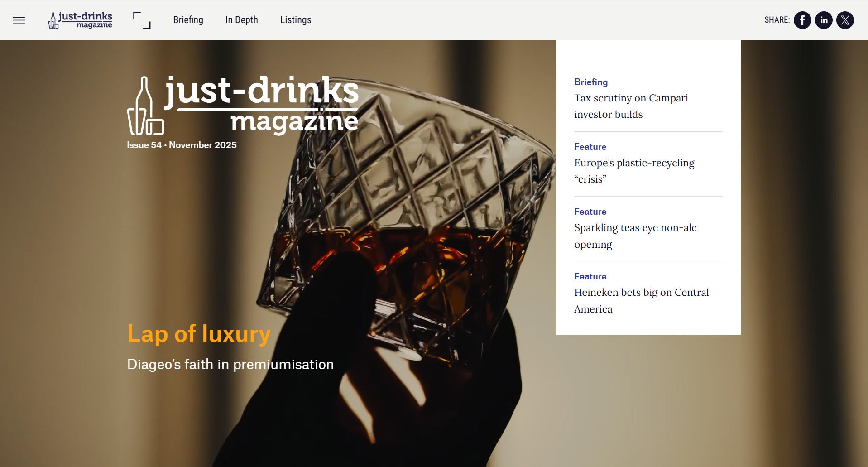Viewport: 868px width, 467px height.
Task: Click Issue 54 November 2025 text
Action: point(182,145)
